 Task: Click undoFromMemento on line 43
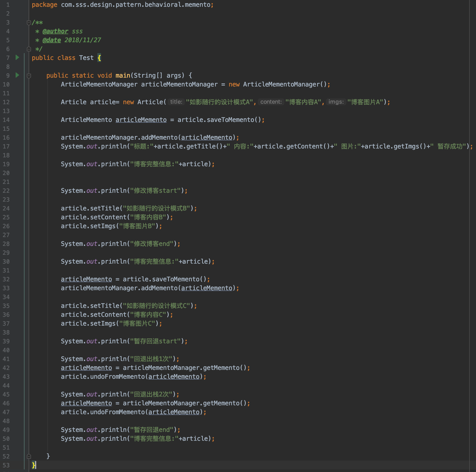pos(117,377)
